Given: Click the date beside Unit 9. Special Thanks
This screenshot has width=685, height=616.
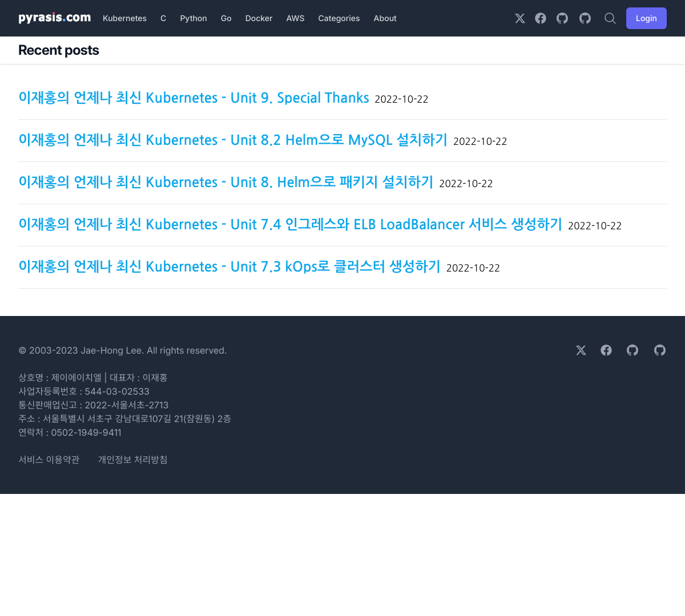Looking at the screenshot, I should pos(401,99).
